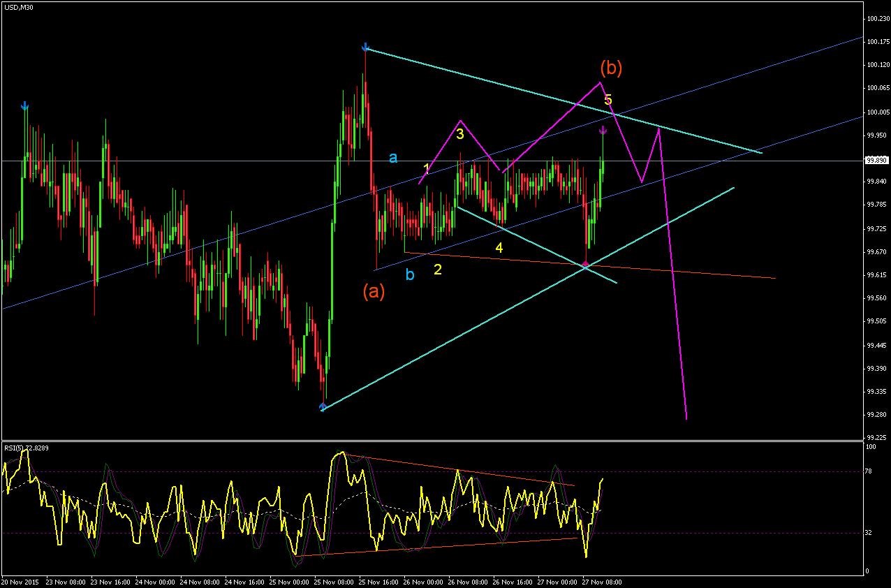The width and height of the screenshot is (891, 588).
Task: Click the orange (a) wave label
Action: pyautogui.click(x=374, y=292)
